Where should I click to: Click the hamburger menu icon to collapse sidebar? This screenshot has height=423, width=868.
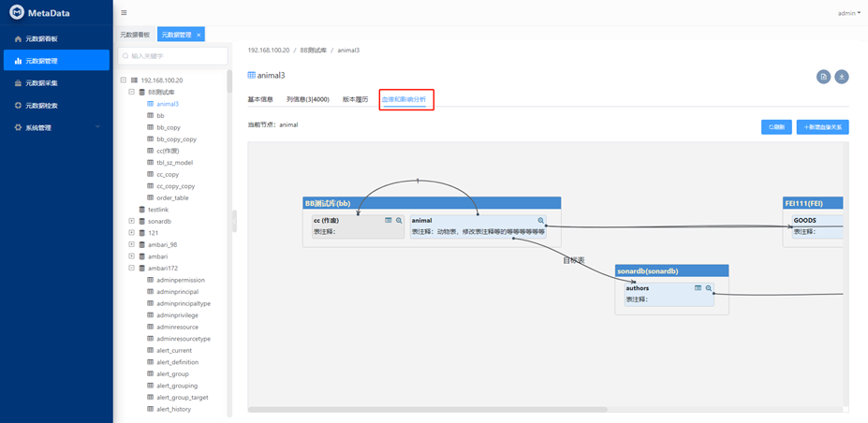click(x=124, y=13)
